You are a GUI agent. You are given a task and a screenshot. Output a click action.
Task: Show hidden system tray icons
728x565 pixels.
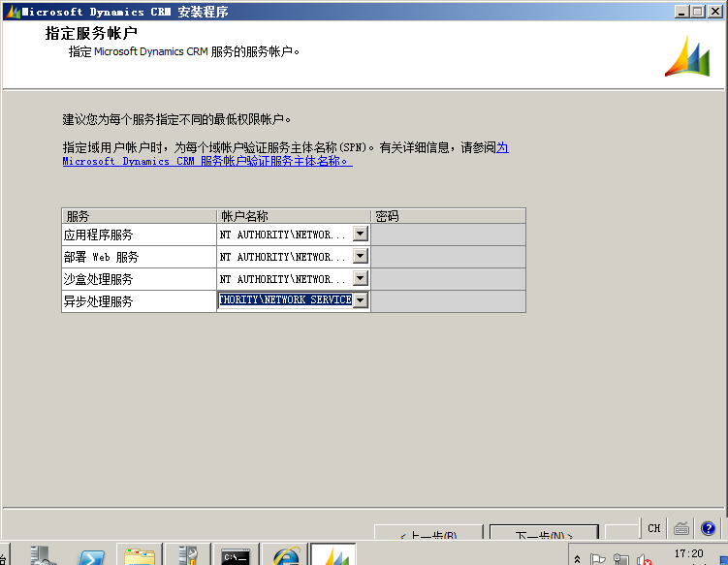[577, 559]
